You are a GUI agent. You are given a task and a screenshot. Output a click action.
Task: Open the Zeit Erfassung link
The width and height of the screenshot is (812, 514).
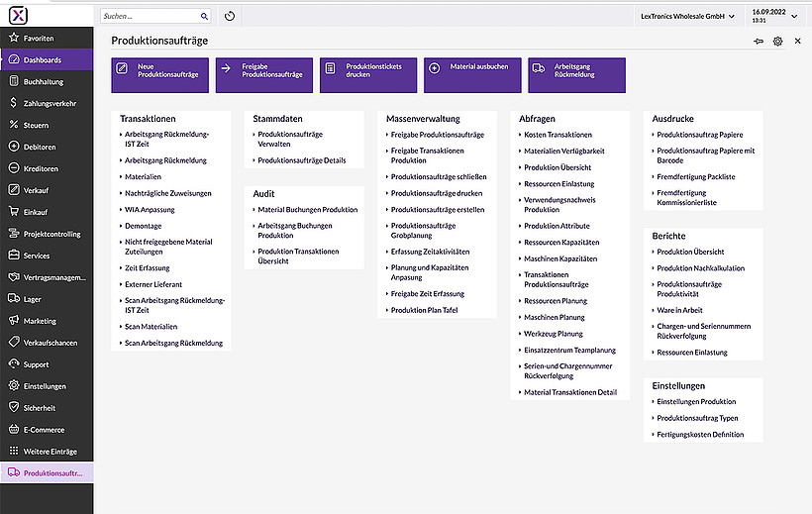(x=148, y=267)
